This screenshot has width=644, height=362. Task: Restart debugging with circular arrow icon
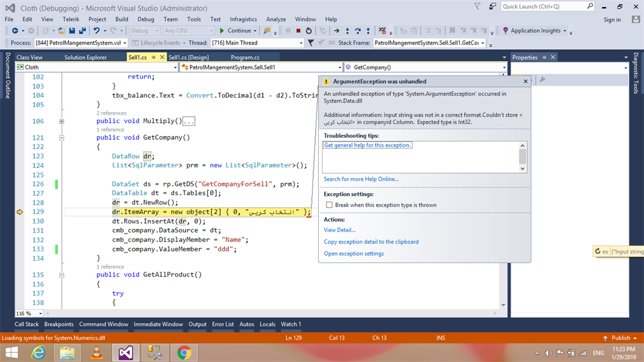click(309, 31)
